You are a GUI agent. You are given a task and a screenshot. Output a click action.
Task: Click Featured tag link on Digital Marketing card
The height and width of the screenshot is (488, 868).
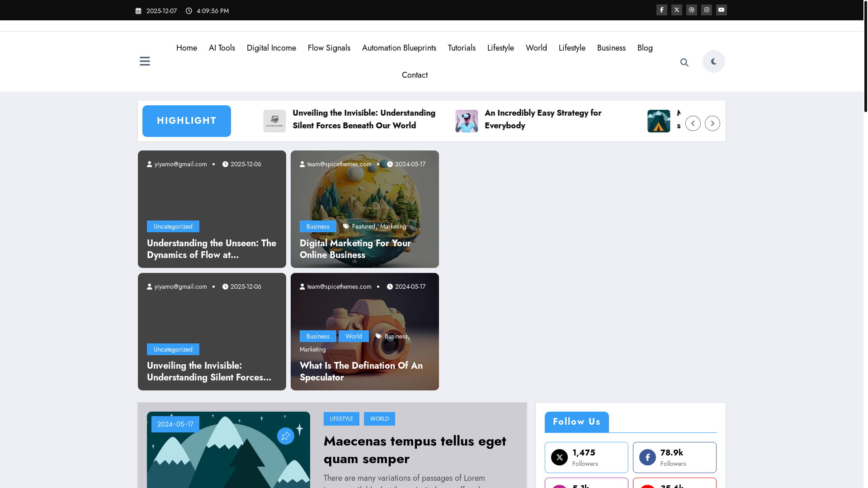coord(363,226)
